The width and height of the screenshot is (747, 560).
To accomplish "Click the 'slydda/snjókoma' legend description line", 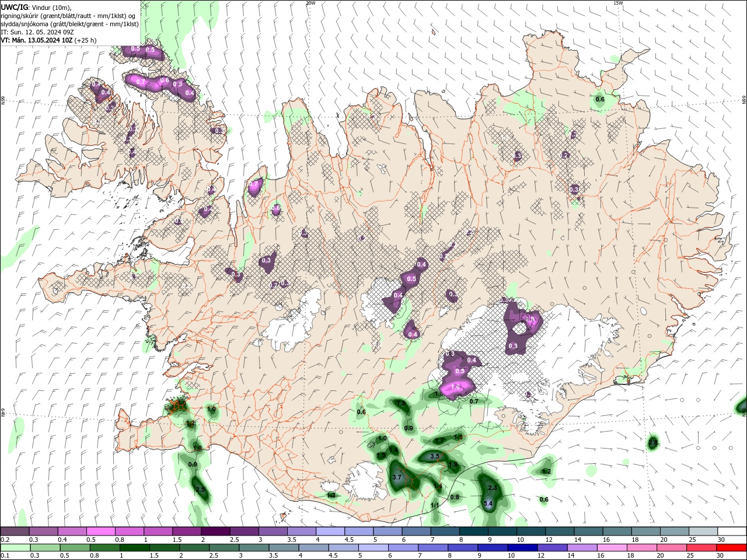I will pos(69,24).
